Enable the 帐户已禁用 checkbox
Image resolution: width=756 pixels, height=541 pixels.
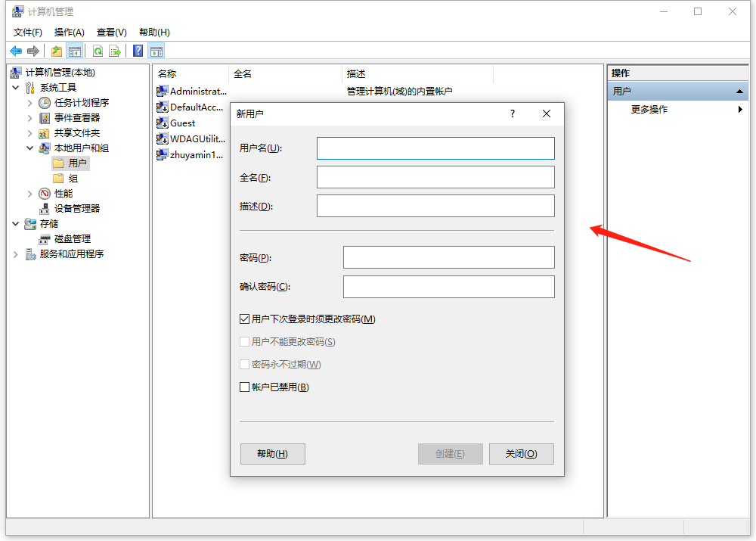click(x=244, y=387)
